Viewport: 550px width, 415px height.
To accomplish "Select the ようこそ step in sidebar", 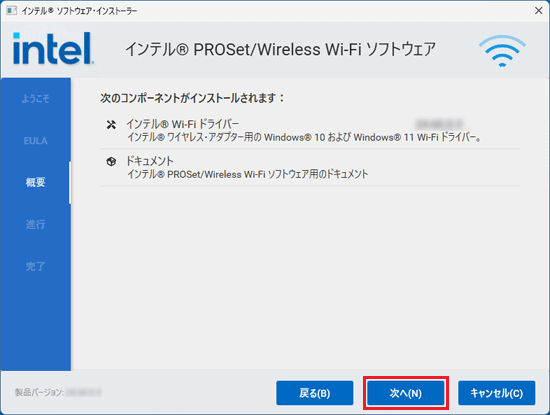I will point(35,99).
